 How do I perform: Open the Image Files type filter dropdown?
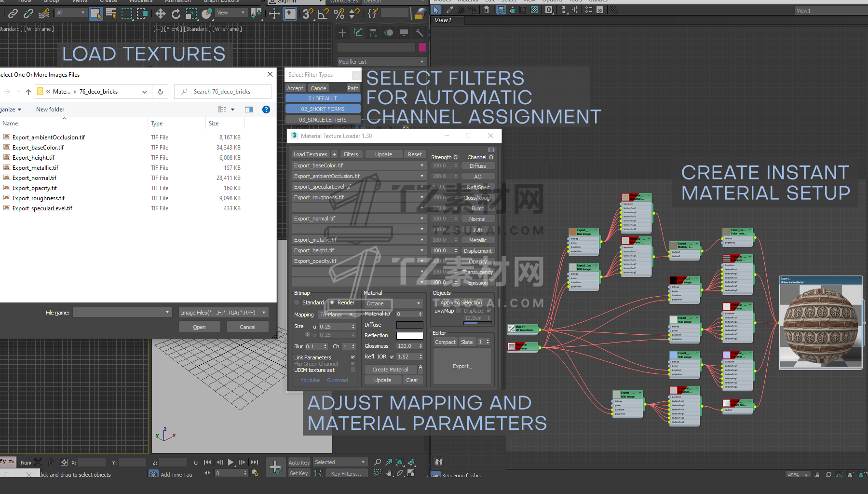223,313
